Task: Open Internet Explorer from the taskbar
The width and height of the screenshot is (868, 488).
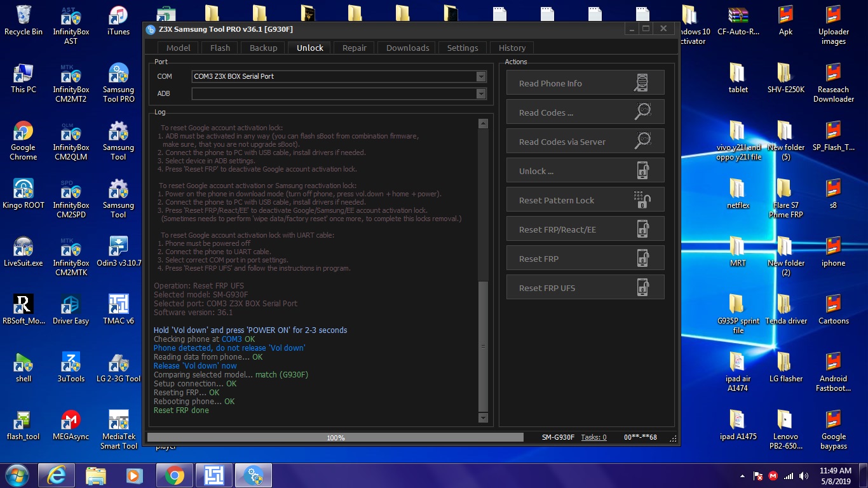Action: (x=57, y=475)
